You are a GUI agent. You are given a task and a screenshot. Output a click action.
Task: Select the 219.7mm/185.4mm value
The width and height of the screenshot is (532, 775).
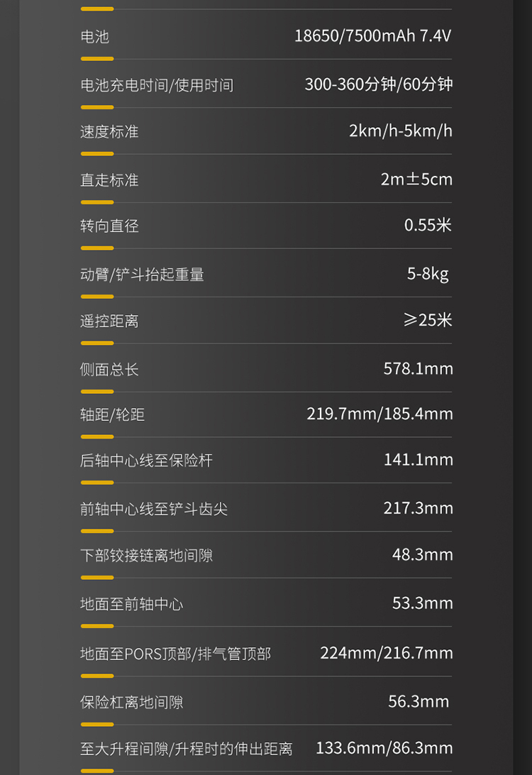click(379, 414)
